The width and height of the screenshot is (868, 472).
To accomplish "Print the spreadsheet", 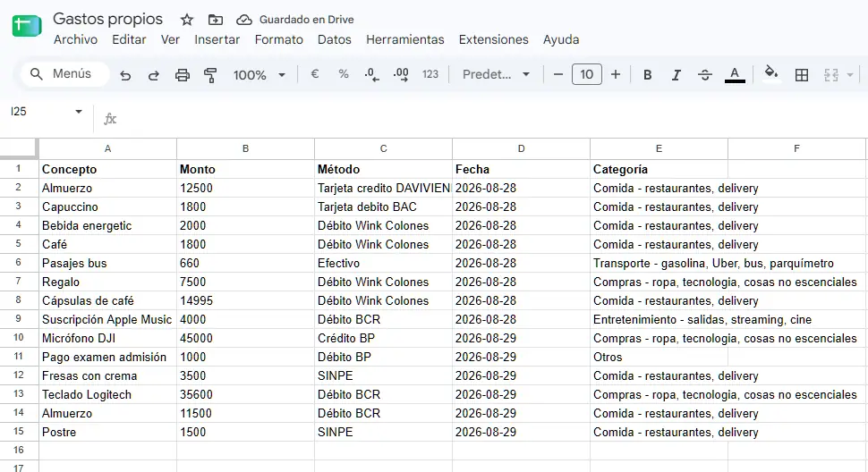I will [183, 74].
